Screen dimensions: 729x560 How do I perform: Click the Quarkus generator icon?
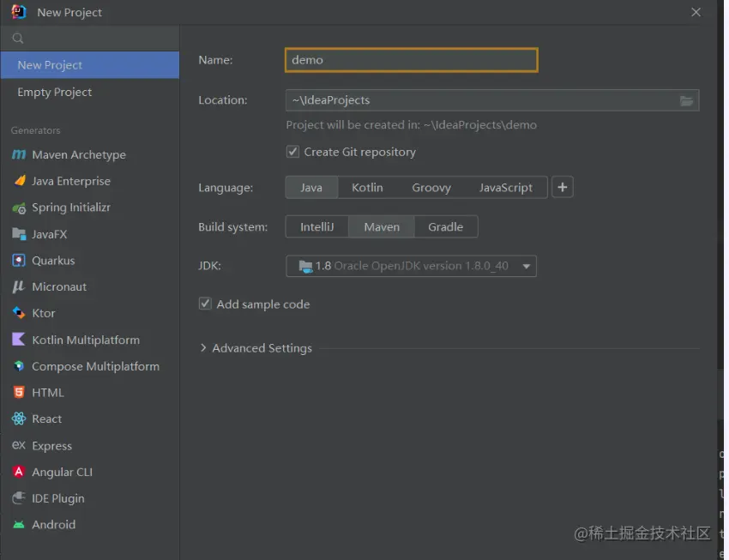coord(18,261)
